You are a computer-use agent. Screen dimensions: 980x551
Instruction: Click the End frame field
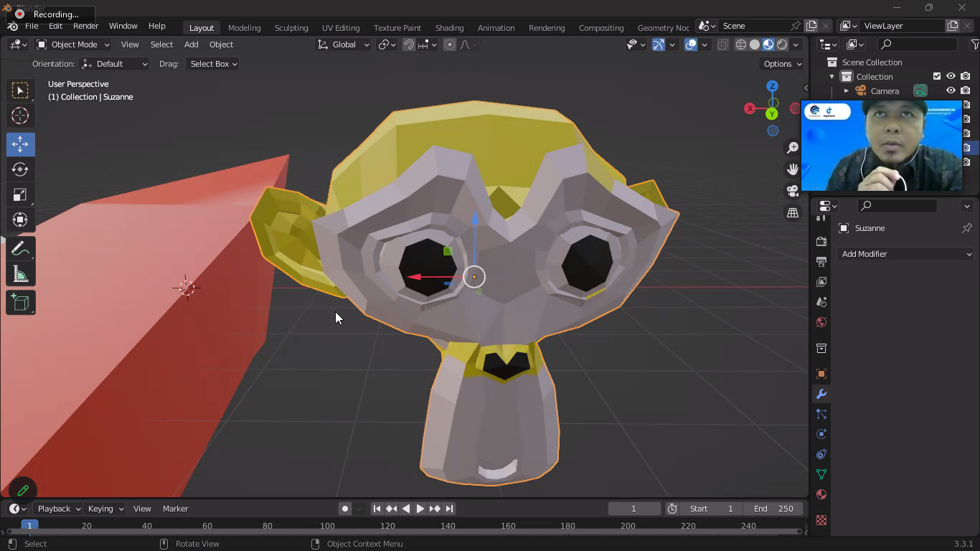coord(773,509)
